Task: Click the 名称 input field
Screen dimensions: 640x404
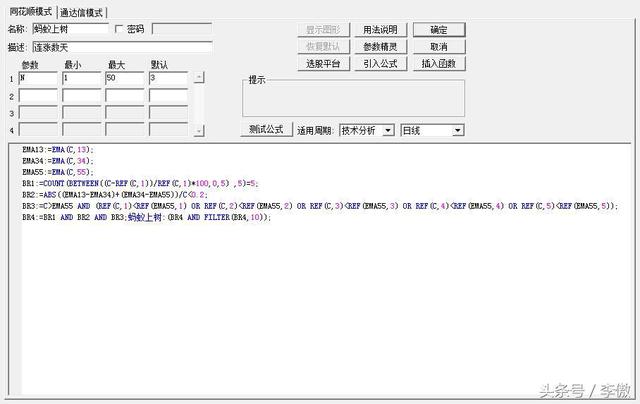Action: click(70, 30)
